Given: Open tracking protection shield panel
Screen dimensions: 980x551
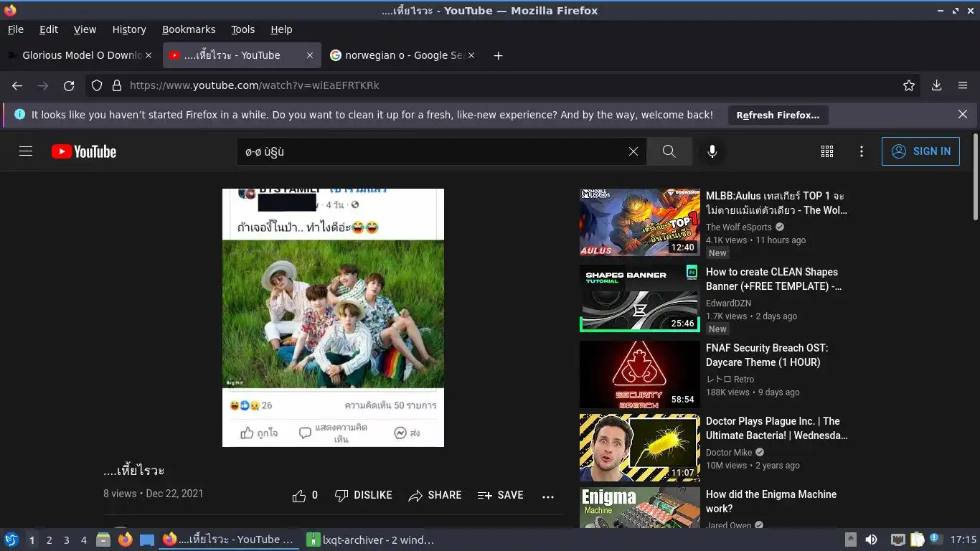Looking at the screenshot, I should click(97, 85).
